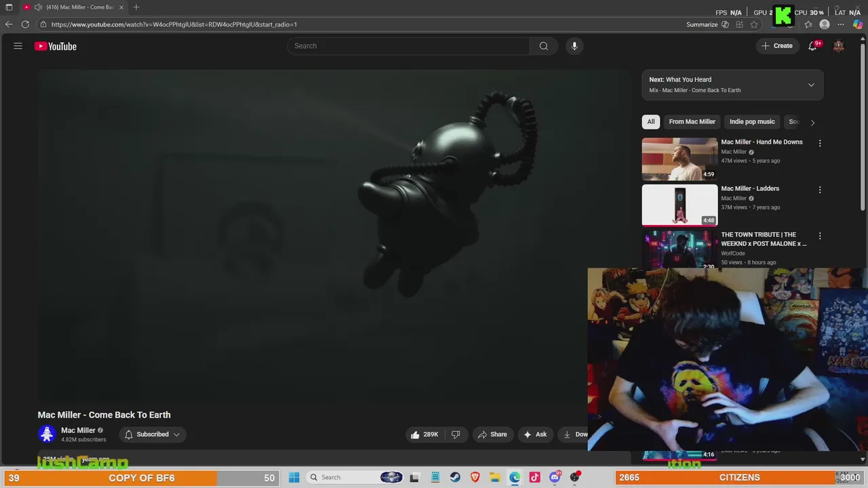Open a new browser tab

tap(136, 7)
